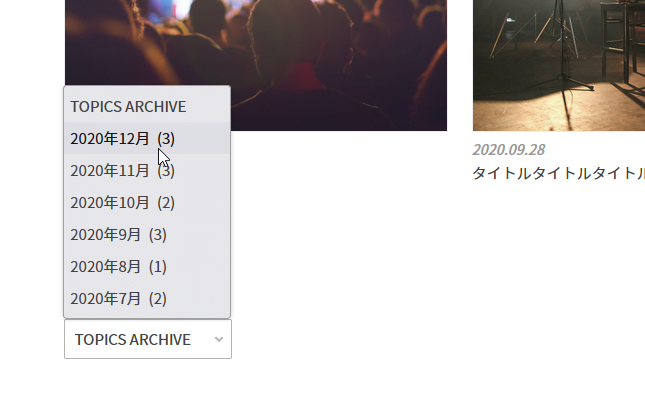Close the TOPICS ARCHIVE select box
The height and width of the screenshot is (412, 645).
coord(148,339)
